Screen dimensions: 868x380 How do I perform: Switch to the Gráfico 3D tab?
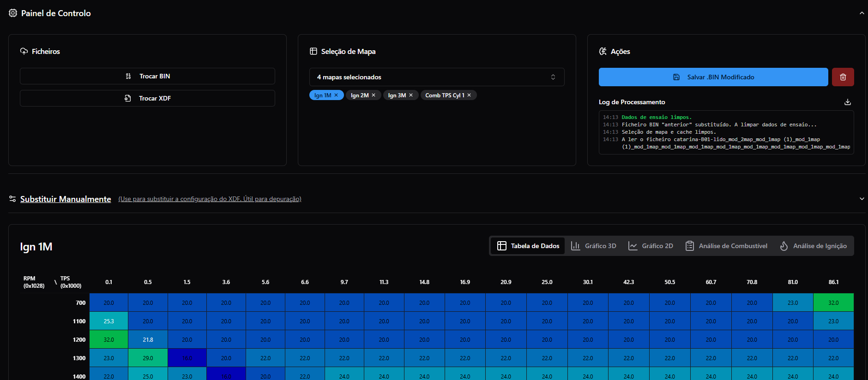click(x=594, y=246)
